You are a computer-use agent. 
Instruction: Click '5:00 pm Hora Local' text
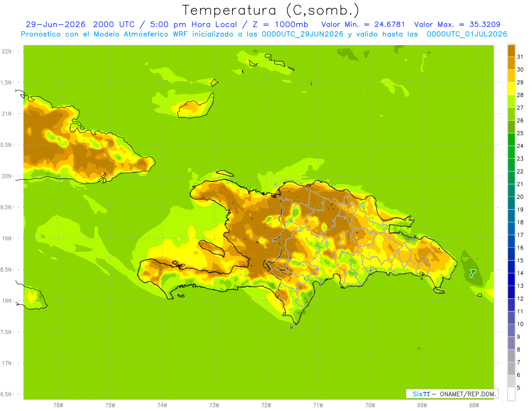click(192, 24)
